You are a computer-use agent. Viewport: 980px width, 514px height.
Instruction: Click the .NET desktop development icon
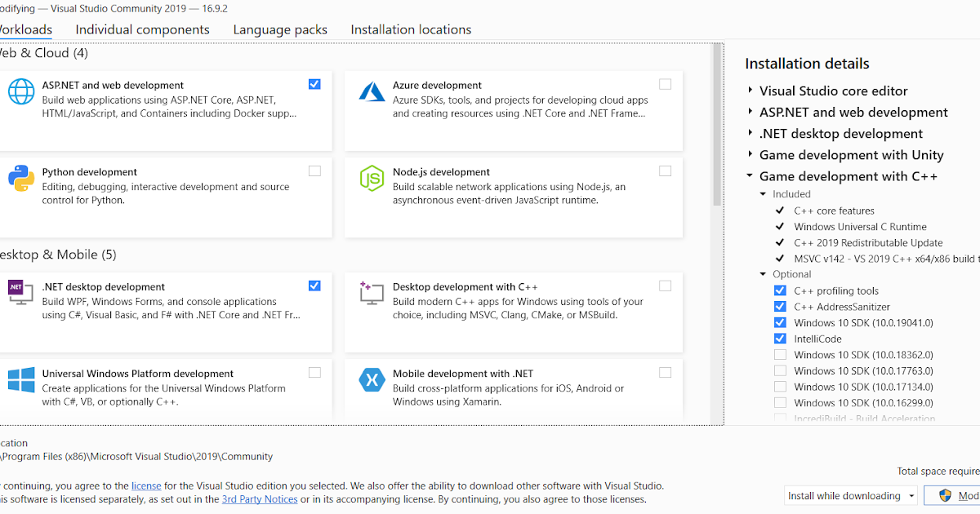coord(20,293)
